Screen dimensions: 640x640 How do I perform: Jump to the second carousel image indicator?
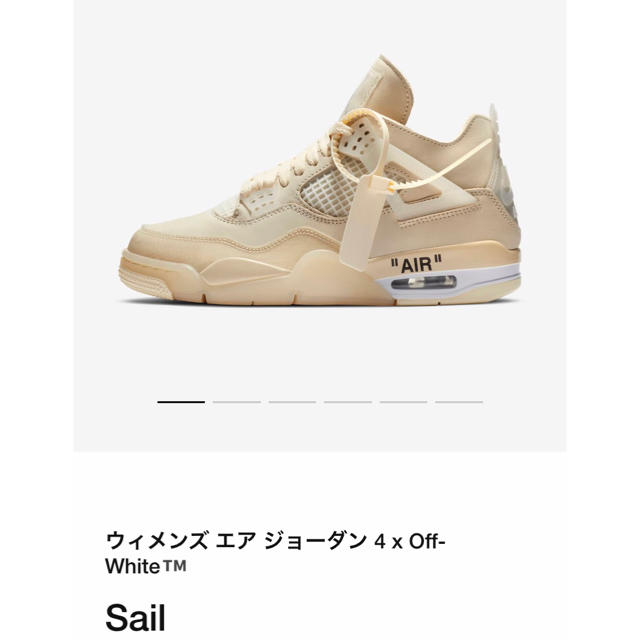(237, 402)
